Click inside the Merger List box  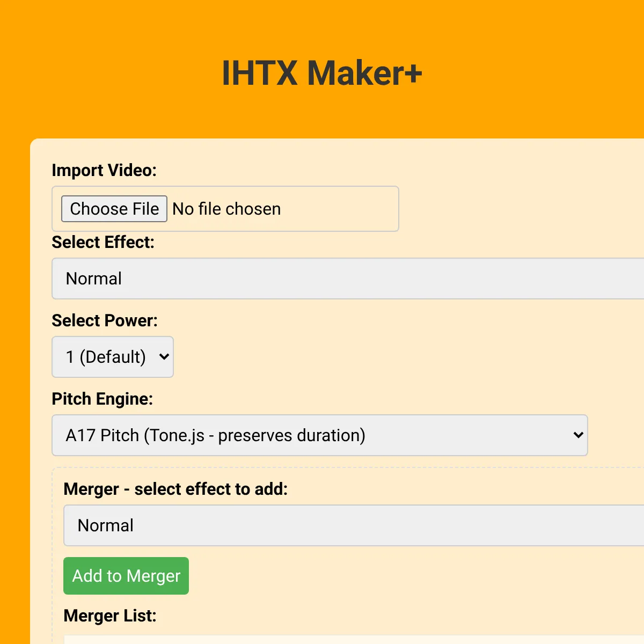click(x=354, y=640)
